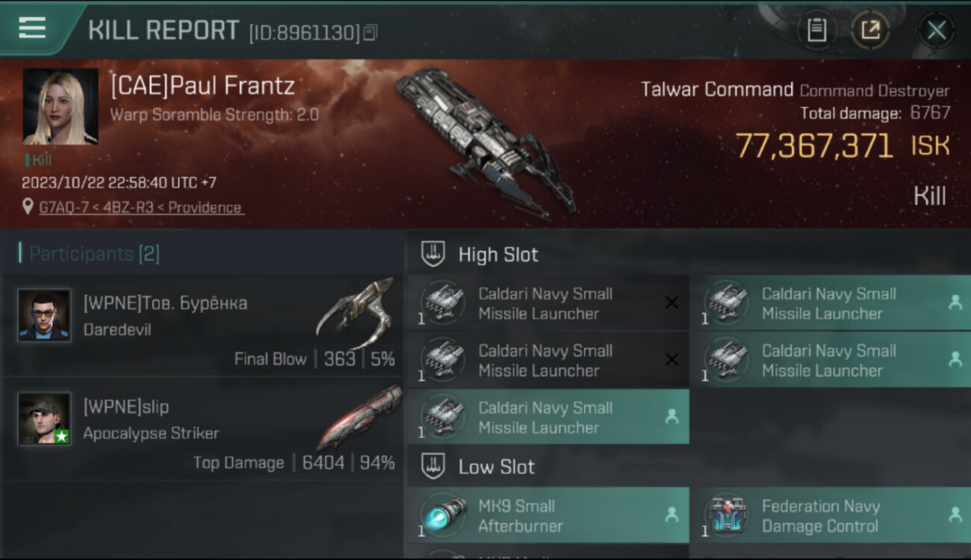The height and width of the screenshot is (560, 971).
Task: Click the High Slot section header
Action: tap(498, 255)
